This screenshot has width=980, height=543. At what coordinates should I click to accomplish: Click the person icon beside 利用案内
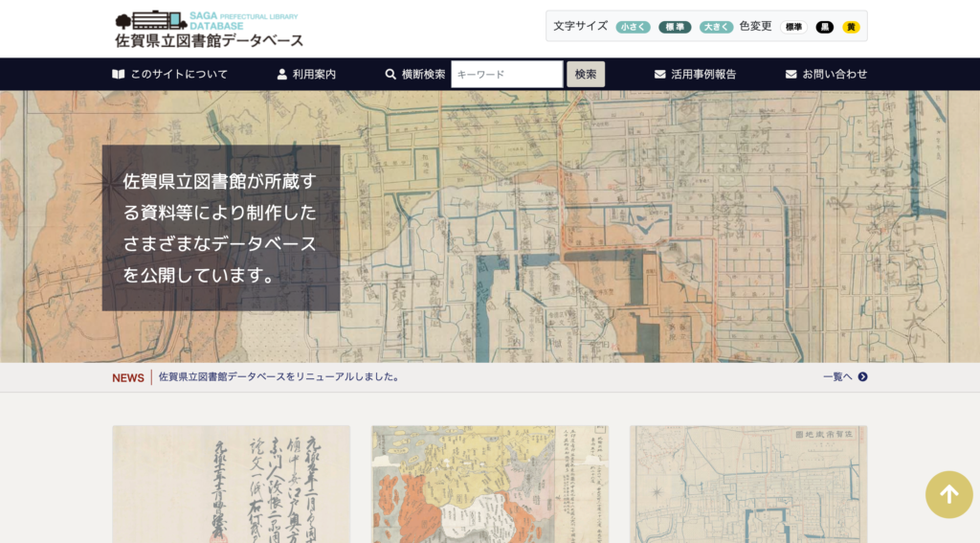click(282, 74)
